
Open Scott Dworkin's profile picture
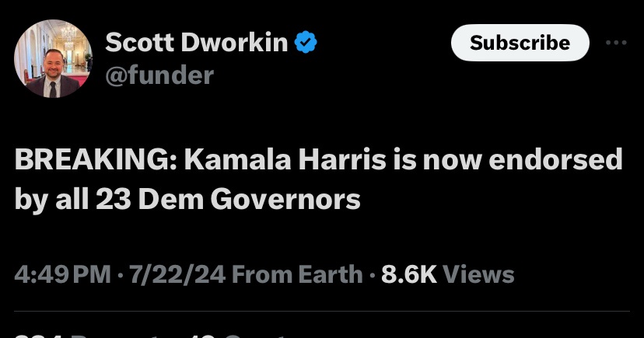click(x=53, y=58)
